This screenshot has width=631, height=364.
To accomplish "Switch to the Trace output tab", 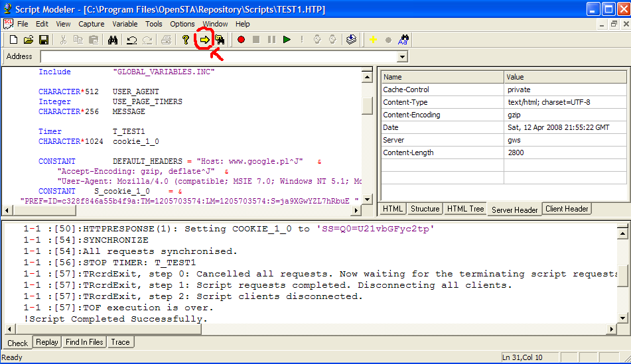I will click(120, 342).
